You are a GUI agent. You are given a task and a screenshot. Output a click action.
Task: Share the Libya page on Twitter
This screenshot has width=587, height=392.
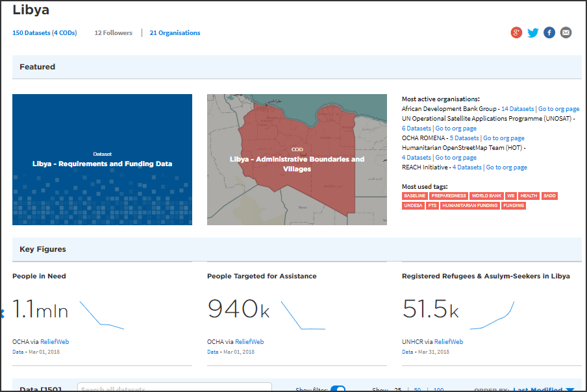[x=532, y=32]
